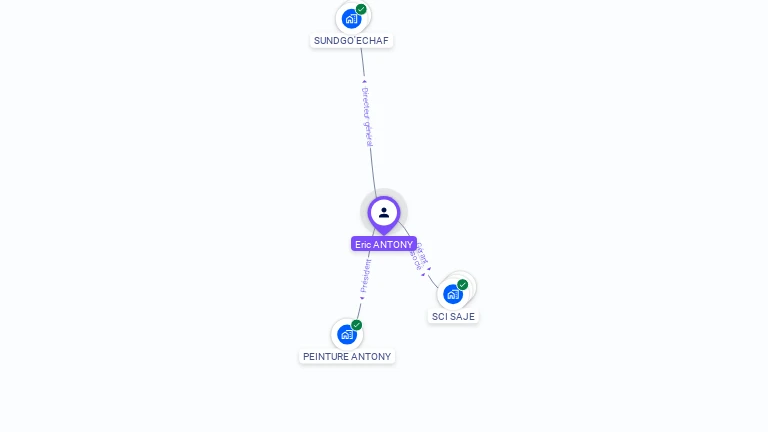
Task: Click the arrowhead on the Président edge
Action: [362, 298]
